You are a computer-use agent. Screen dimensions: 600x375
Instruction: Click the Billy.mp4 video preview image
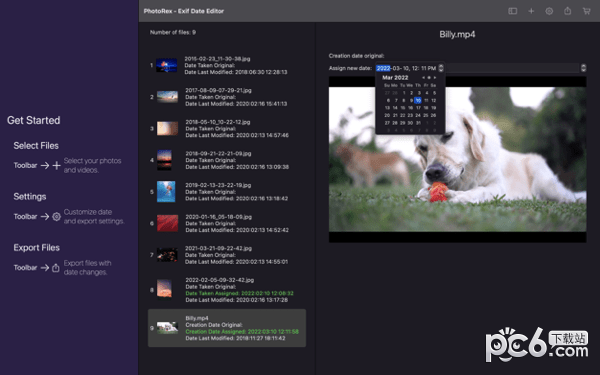tap(457, 159)
